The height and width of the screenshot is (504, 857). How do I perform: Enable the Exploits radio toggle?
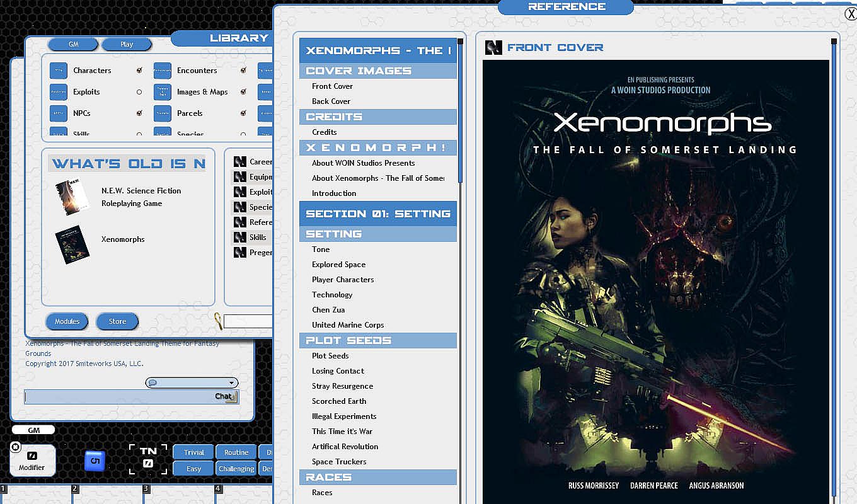click(x=139, y=92)
